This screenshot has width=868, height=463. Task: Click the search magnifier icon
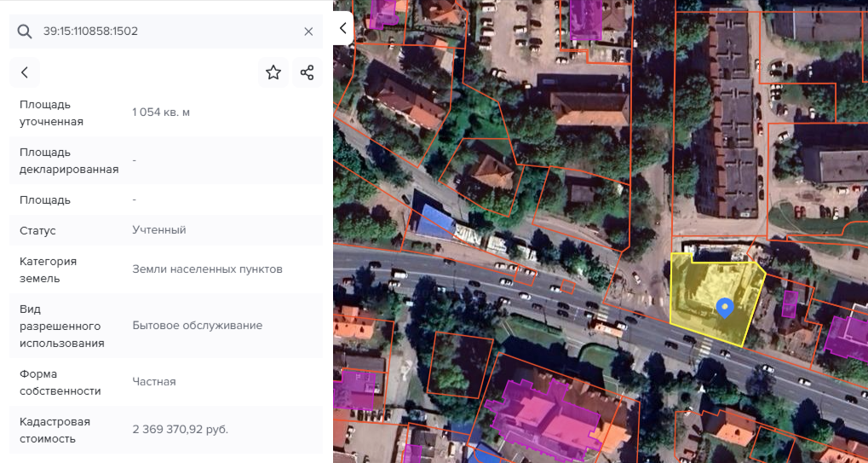[25, 32]
